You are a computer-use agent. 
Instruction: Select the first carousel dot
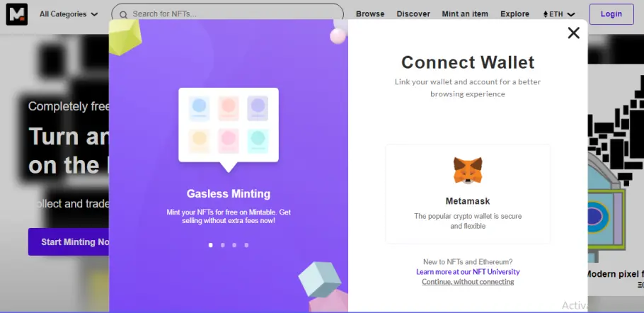[211, 245]
